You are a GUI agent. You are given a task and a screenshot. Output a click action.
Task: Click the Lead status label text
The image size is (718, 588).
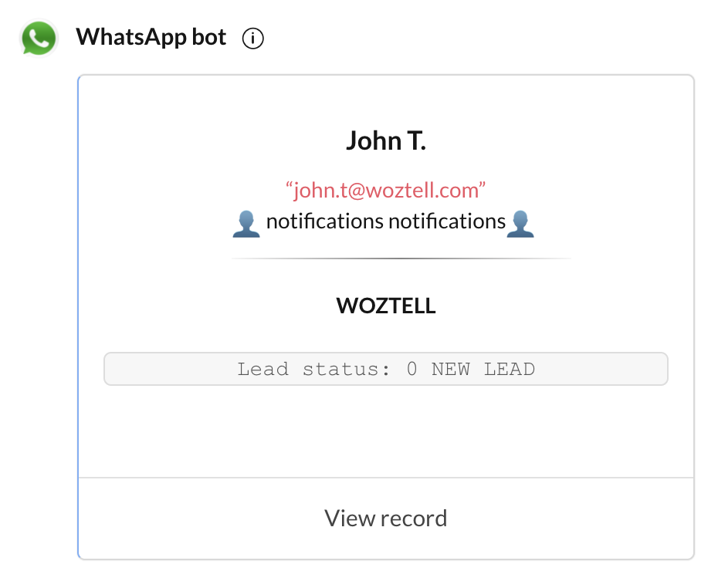(x=313, y=369)
